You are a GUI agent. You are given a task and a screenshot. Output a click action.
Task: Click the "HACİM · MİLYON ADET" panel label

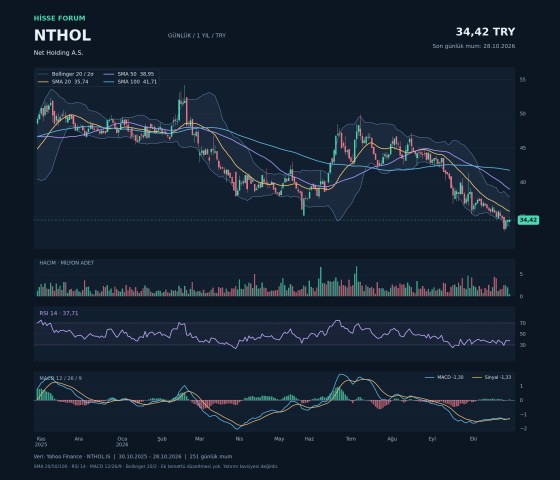66,263
